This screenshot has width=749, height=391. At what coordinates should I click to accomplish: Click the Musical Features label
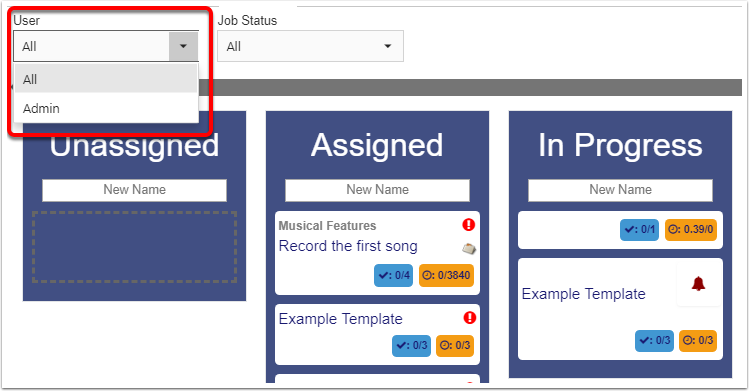coord(327,226)
